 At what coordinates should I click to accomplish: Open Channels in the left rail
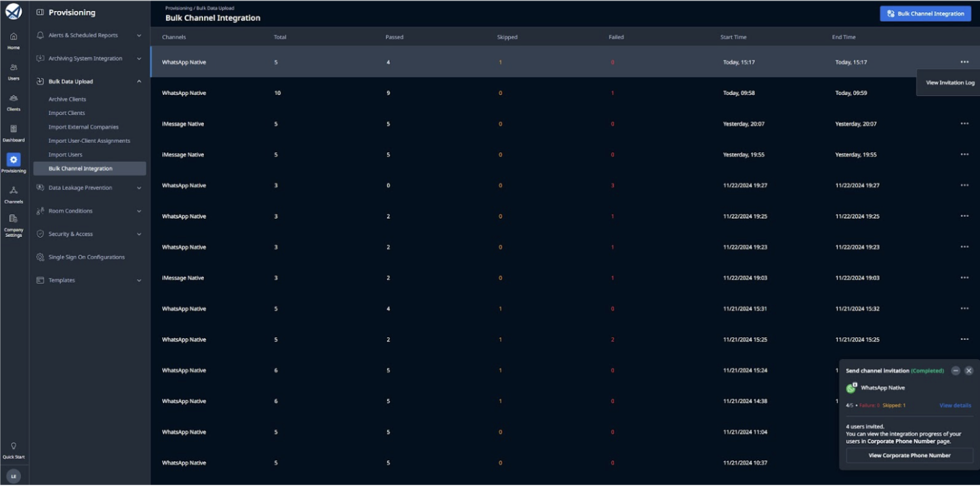14,194
